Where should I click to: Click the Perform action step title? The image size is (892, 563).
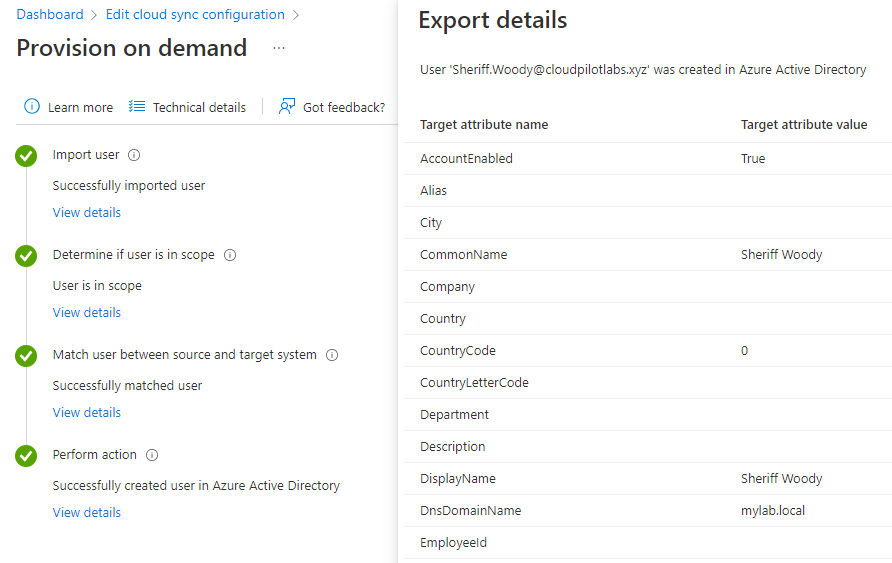(94, 455)
